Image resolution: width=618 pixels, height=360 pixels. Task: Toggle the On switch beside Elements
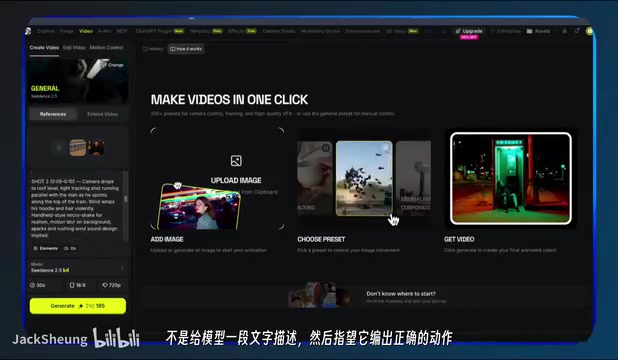pos(70,248)
